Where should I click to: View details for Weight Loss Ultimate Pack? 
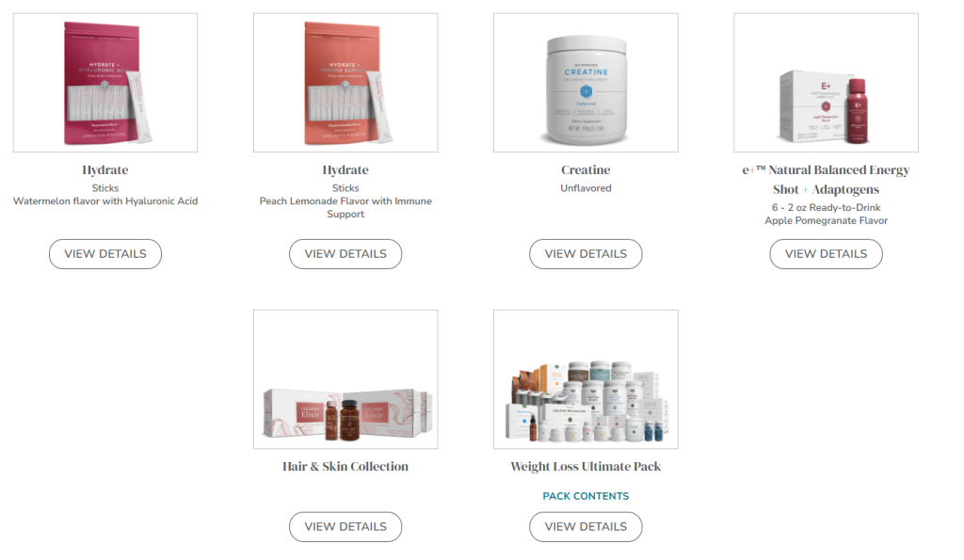tap(586, 527)
